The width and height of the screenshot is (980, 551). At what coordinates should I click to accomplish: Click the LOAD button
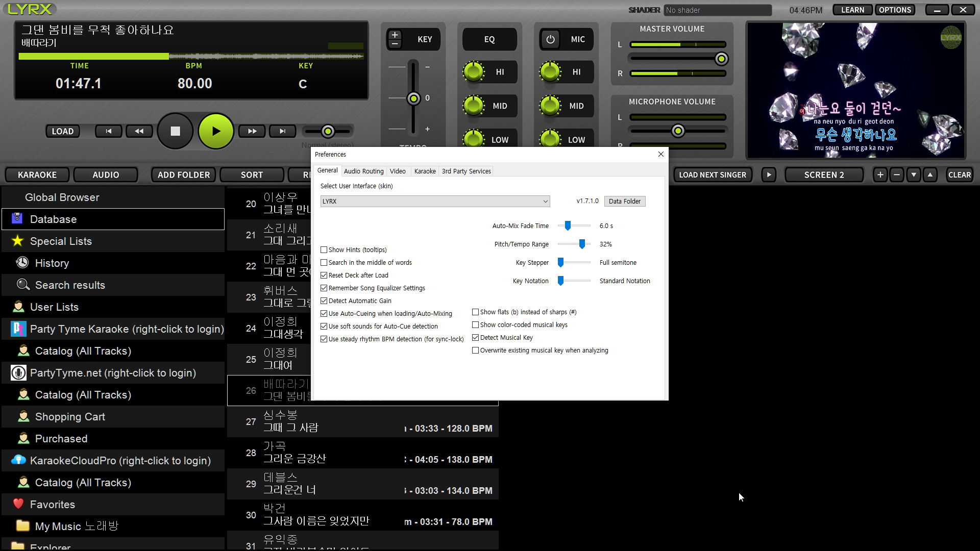click(63, 131)
